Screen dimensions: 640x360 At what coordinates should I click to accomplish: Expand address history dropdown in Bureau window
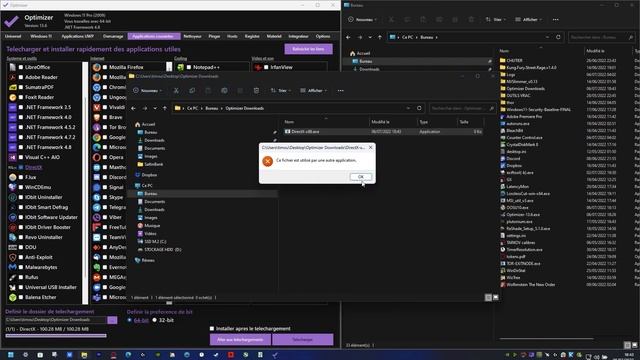click(x=547, y=37)
